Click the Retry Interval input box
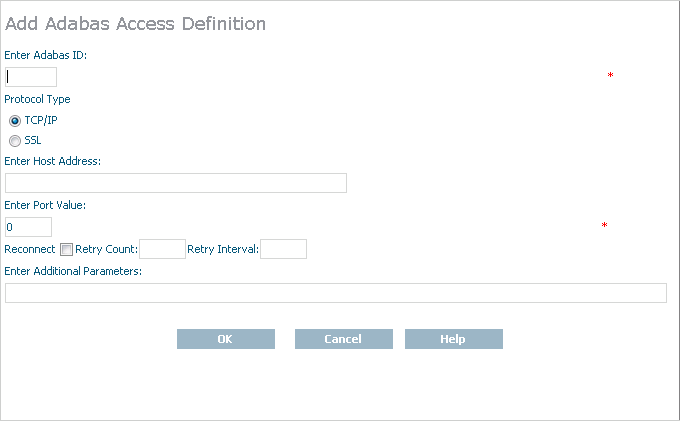Screen dimensions: 680x421 click(x=283, y=249)
